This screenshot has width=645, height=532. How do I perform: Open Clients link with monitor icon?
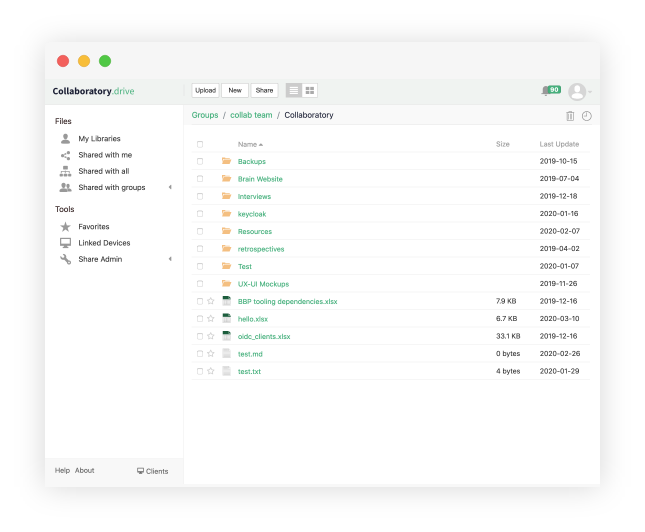click(x=153, y=471)
